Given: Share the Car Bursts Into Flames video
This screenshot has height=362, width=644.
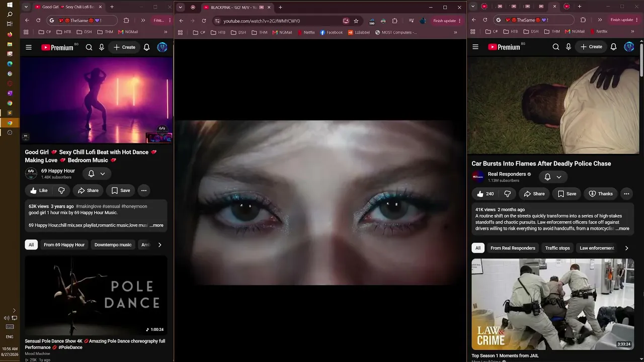Looking at the screenshot, I should (x=534, y=194).
